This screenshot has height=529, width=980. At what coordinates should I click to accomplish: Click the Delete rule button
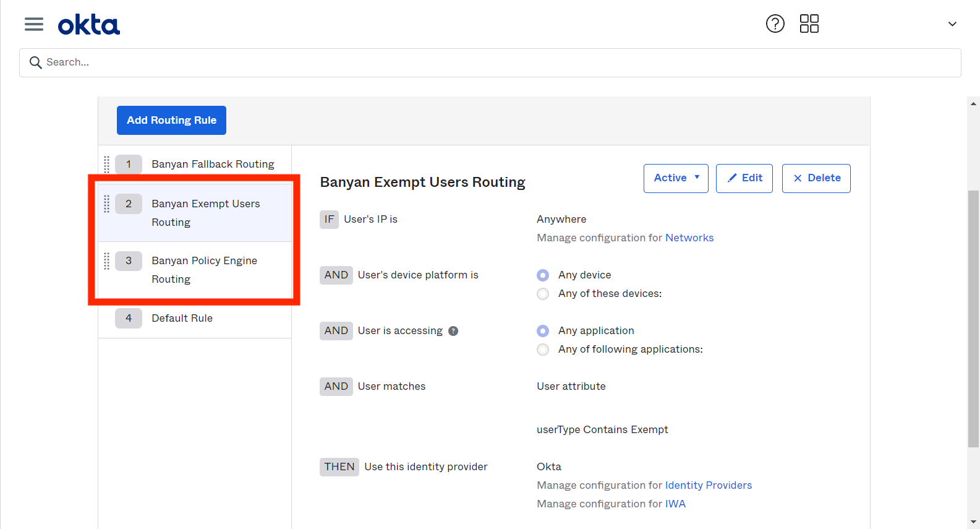[x=816, y=178]
